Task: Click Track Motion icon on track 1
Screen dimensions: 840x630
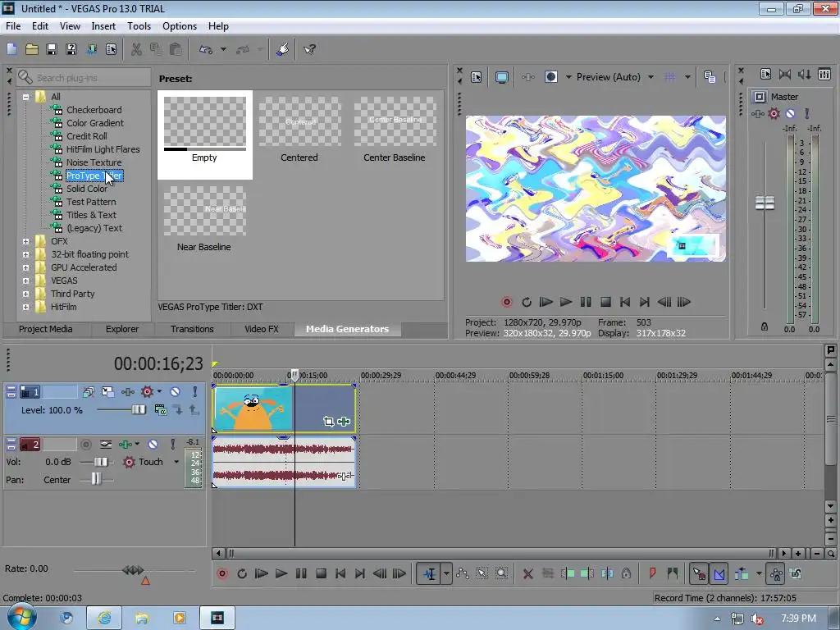Action: [107, 391]
